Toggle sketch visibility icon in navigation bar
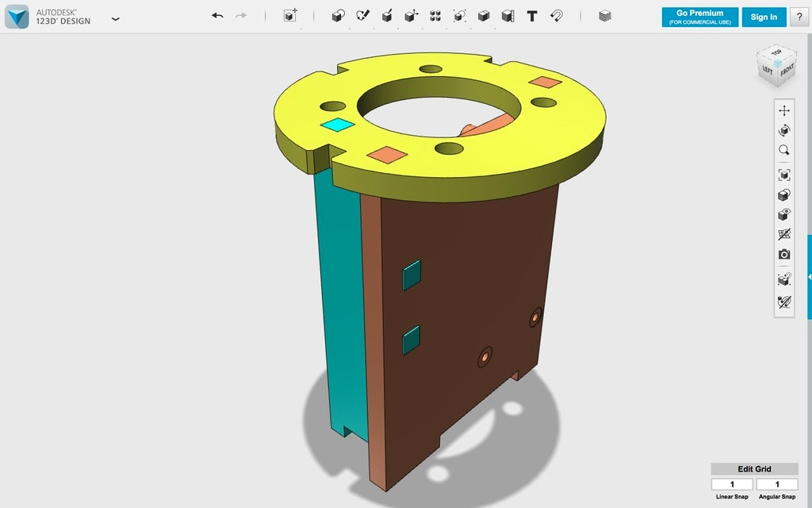 point(784,301)
